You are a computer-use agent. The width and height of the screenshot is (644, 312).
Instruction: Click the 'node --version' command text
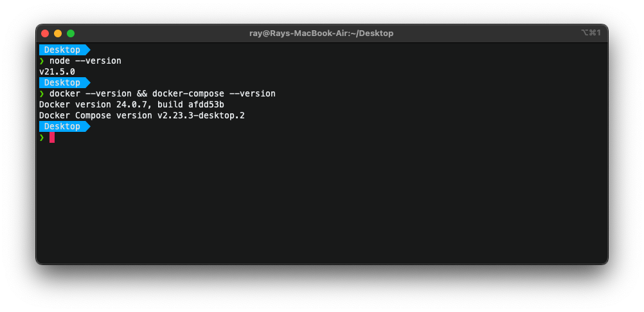85,61
